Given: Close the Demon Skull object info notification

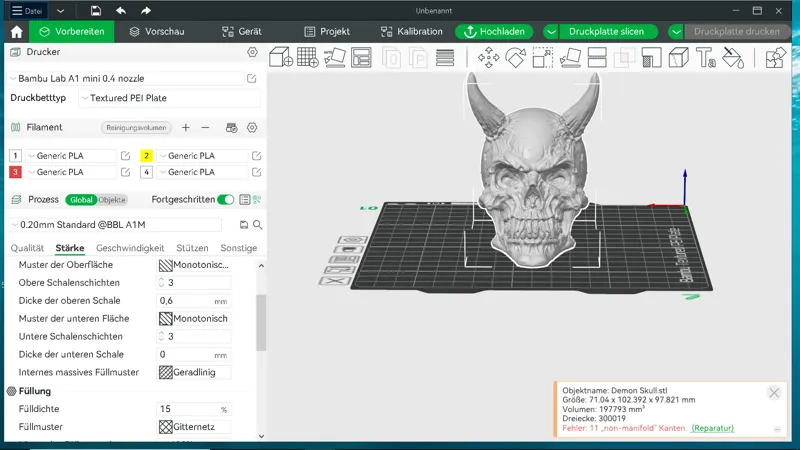Looking at the screenshot, I should pyautogui.click(x=774, y=392).
